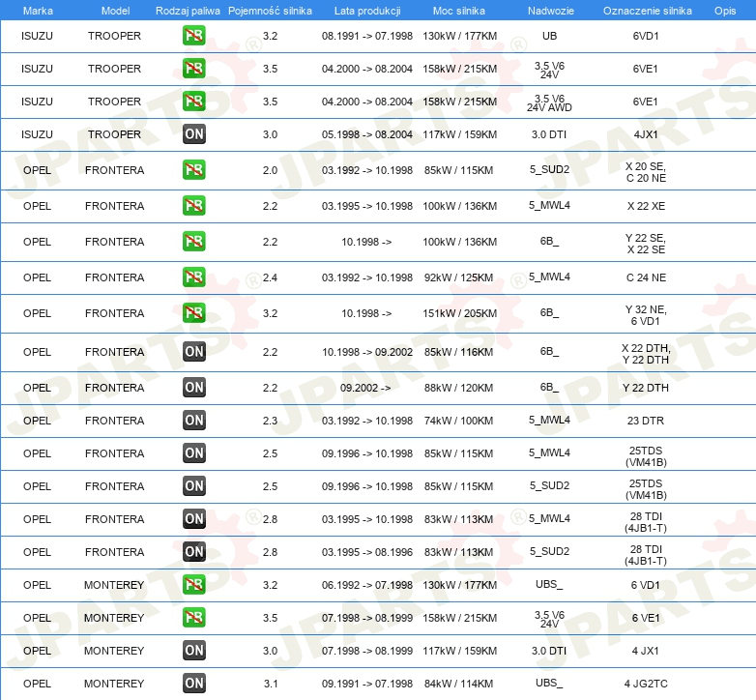Select the power cell '85kW / 116KM'

pyautogui.click(x=459, y=352)
